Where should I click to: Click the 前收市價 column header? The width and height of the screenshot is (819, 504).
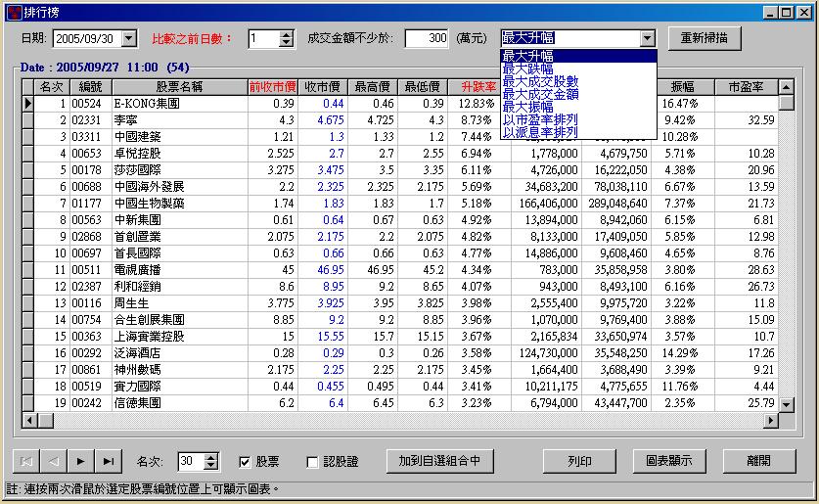(x=273, y=87)
